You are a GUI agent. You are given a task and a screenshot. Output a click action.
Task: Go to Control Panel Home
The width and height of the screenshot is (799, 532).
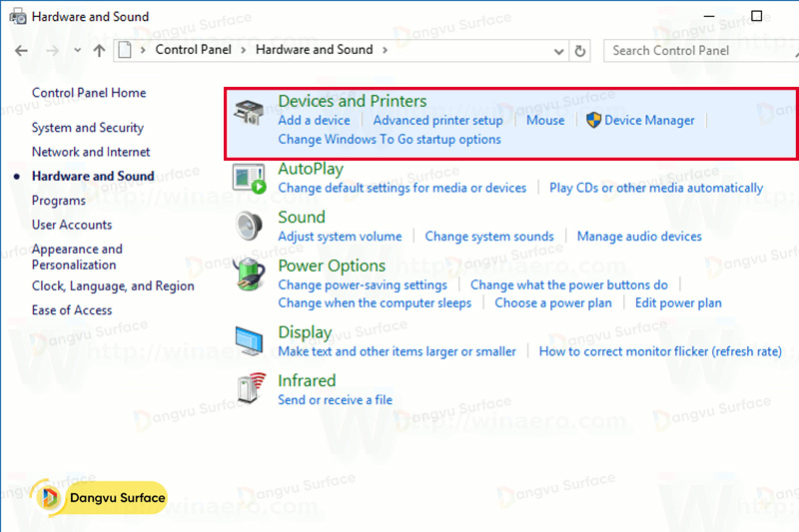(89, 93)
